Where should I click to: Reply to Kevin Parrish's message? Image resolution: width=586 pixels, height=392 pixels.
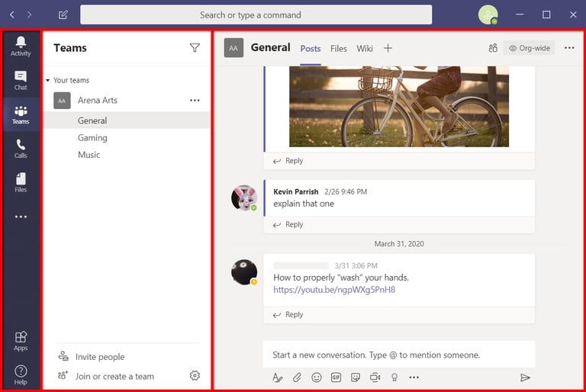288,224
